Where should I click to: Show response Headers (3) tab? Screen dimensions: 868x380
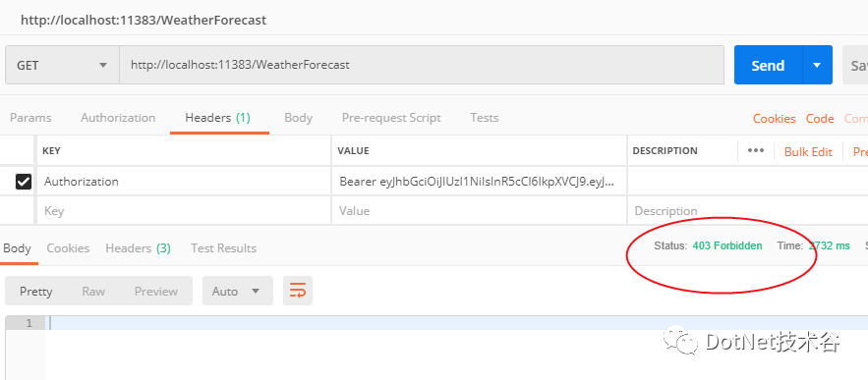(x=138, y=248)
